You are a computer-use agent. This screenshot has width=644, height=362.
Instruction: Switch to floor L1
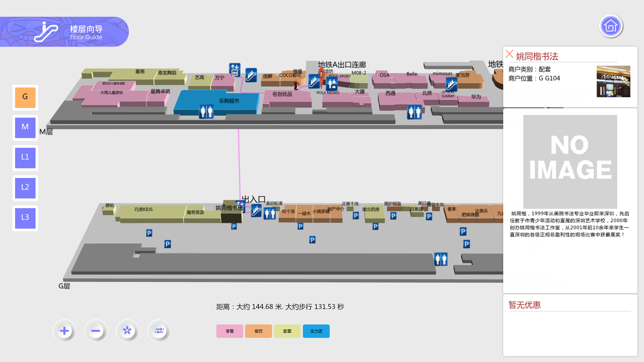[x=25, y=158]
